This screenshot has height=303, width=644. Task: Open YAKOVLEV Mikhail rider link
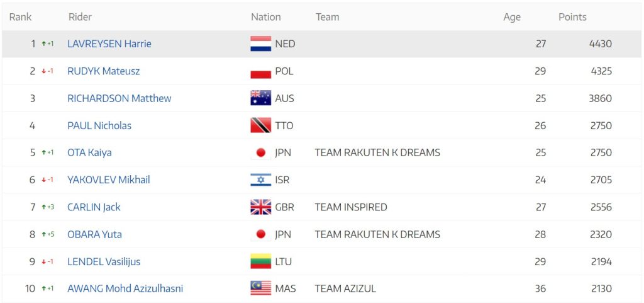[108, 180]
